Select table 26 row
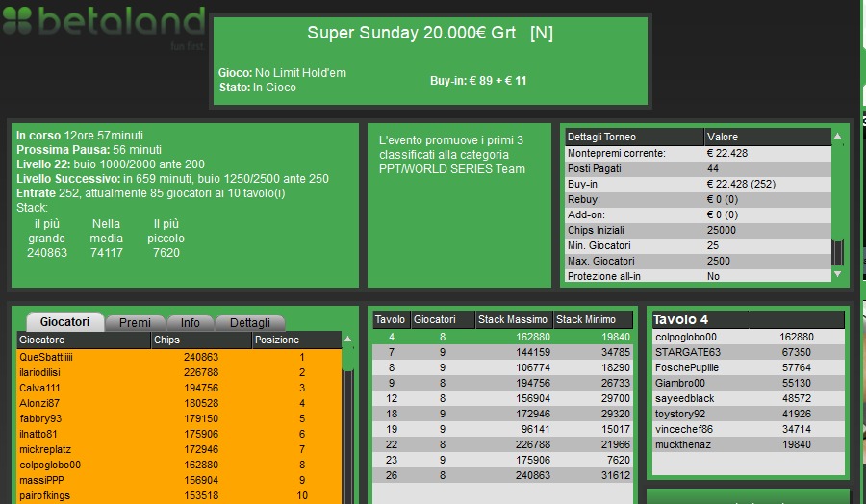 tap(502, 475)
